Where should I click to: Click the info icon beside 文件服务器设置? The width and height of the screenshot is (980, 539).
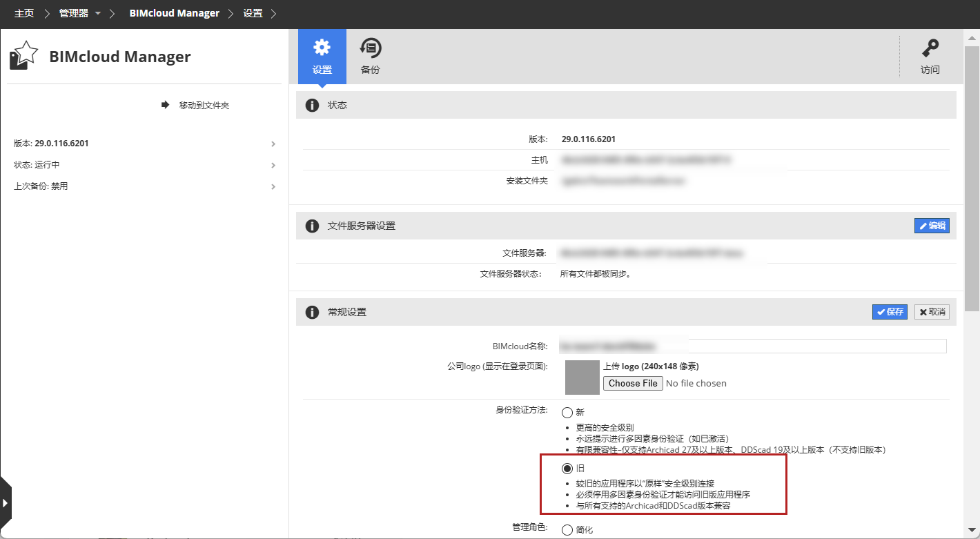pyautogui.click(x=312, y=226)
